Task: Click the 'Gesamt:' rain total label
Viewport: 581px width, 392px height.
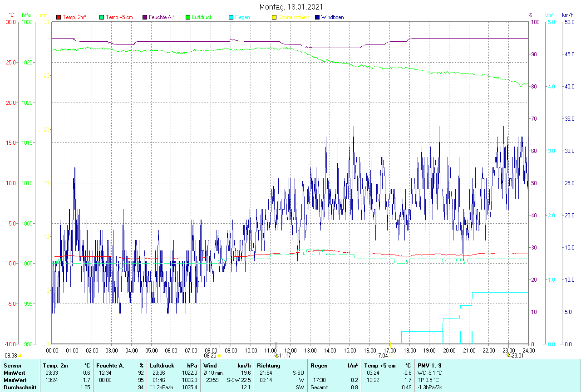Action: [x=319, y=387]
